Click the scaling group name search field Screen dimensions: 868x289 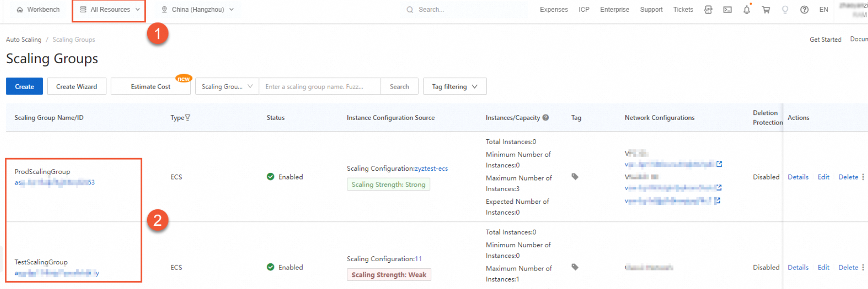(320, 87)
